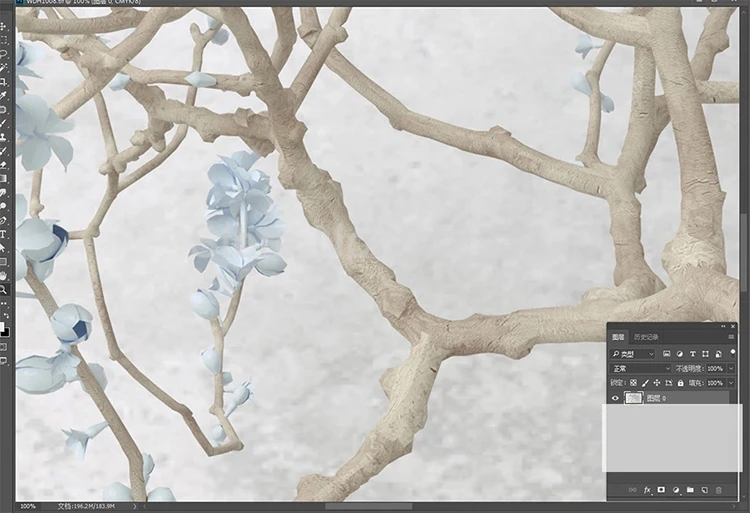Open the foreground color picker
This screenshot has height=523, width=750.
1,327
